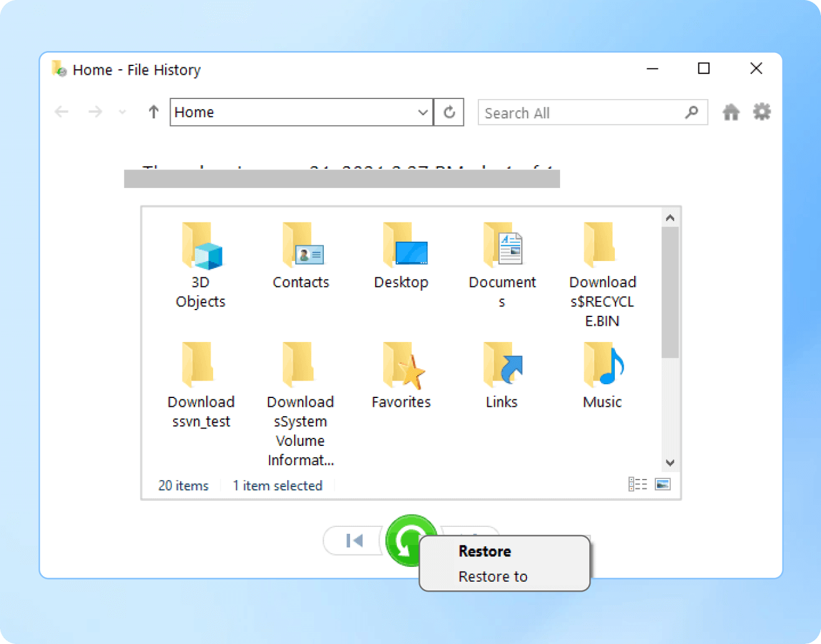The image size is (821, 644).
Task: Select the Documents folder icon
Action: pyautogui.click(x=503, y=245)
